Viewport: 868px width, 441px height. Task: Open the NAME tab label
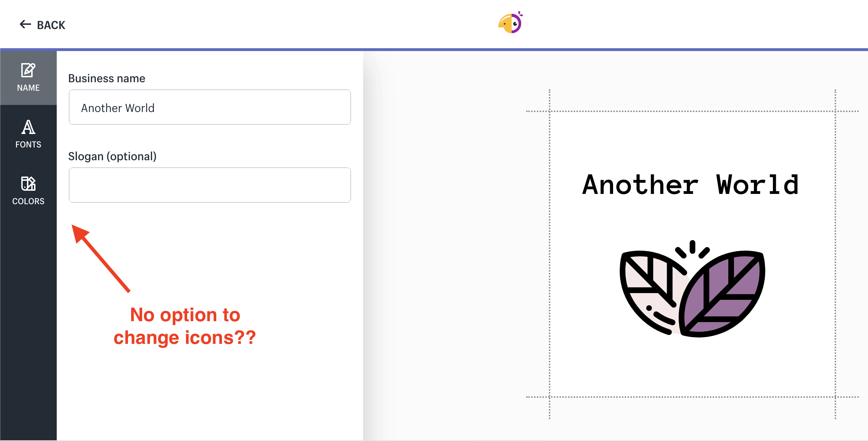(28, 88)
